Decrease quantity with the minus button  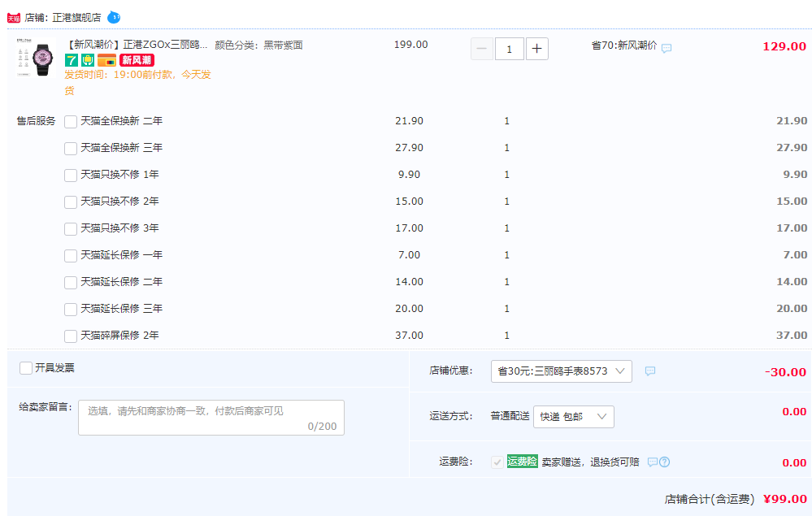[482, 49]
